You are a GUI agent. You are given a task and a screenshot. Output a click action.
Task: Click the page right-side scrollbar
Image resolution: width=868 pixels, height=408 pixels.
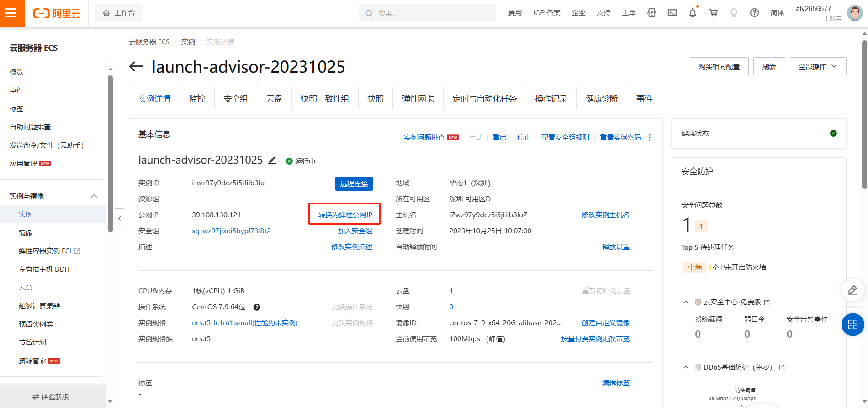[x=864, y=114]
